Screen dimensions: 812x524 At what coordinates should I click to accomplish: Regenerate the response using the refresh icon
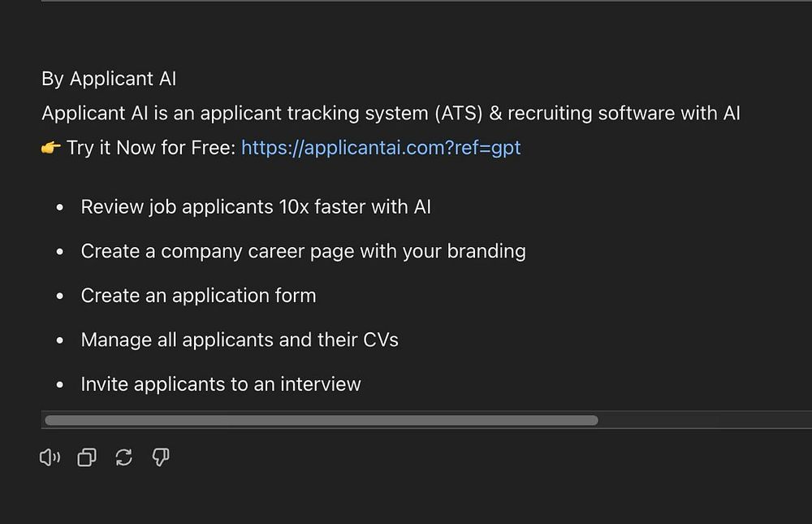(x=123, y=458)
